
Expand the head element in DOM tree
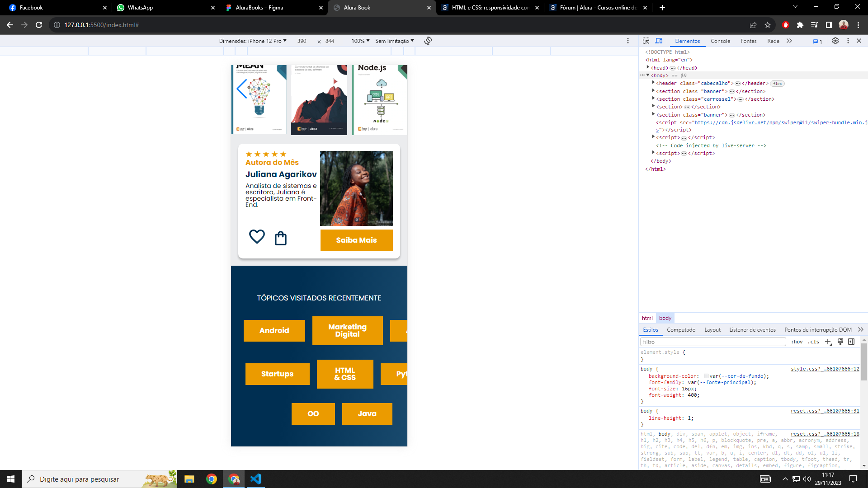click(x=648, y=67)
